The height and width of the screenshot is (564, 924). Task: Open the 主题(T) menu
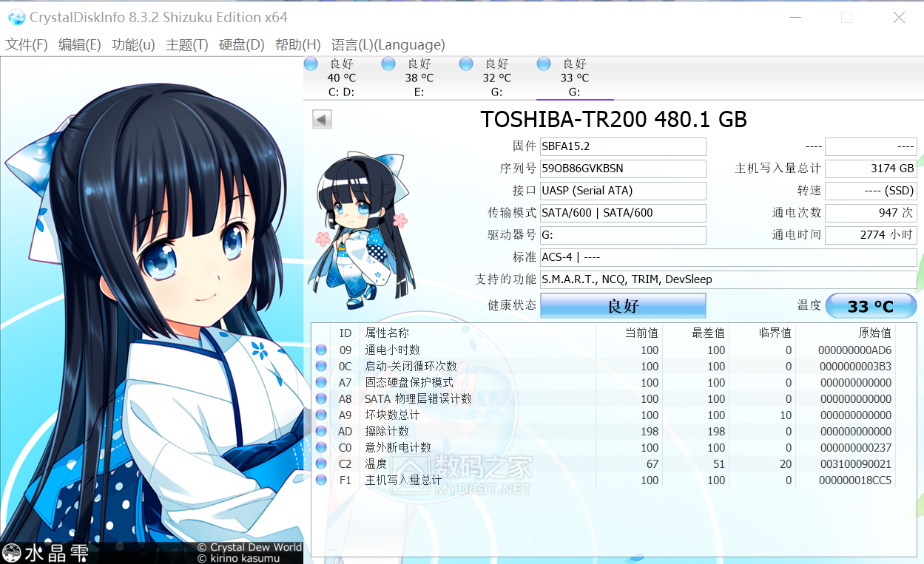coord(187,44)
